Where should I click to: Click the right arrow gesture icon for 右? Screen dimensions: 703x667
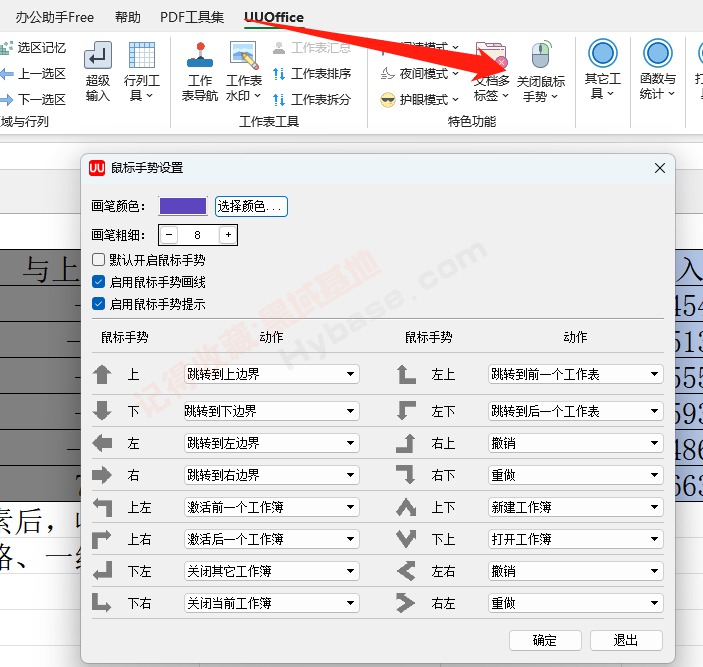click(x=102, y=475)
